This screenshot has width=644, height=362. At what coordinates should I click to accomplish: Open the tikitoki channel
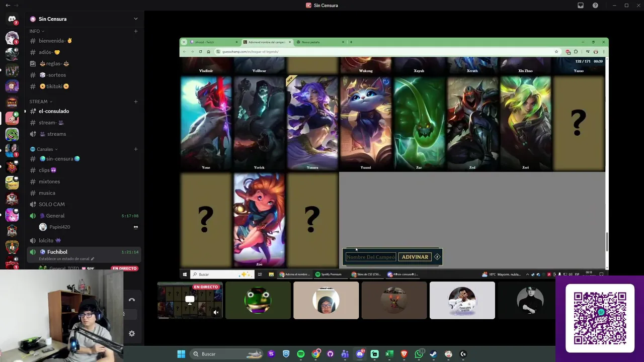pos(83,86)
